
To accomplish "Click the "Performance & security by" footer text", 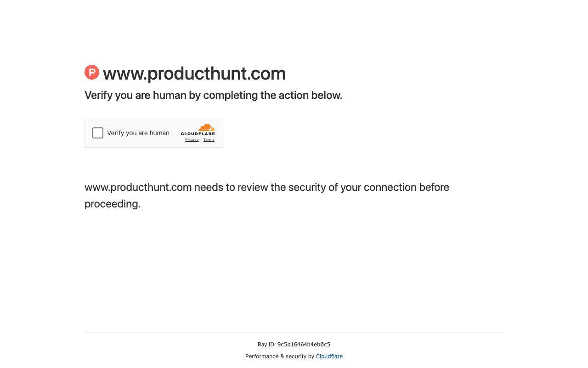I will [x=280, y=356].
